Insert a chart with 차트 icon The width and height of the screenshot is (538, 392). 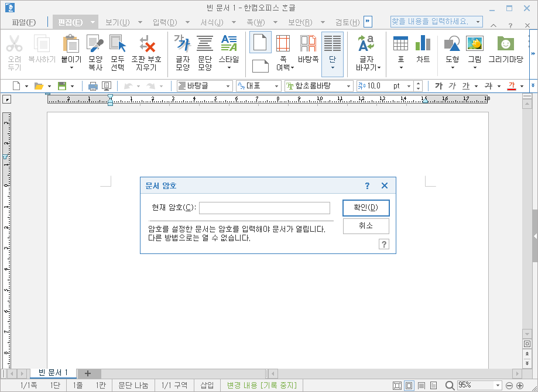(423, 43)
